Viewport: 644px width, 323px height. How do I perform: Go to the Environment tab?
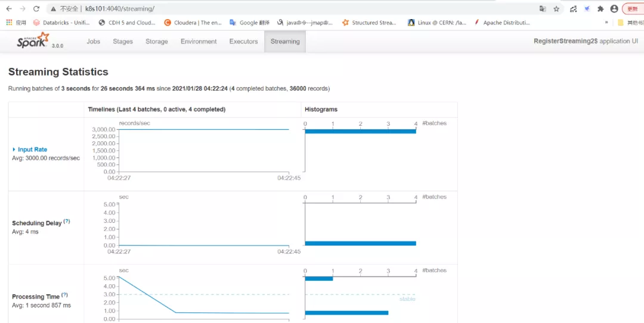pyautogui.click(x=199, y=42)
